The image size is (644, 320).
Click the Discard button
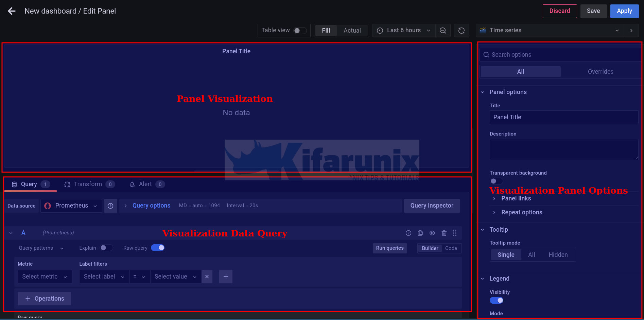click(560, 11)
